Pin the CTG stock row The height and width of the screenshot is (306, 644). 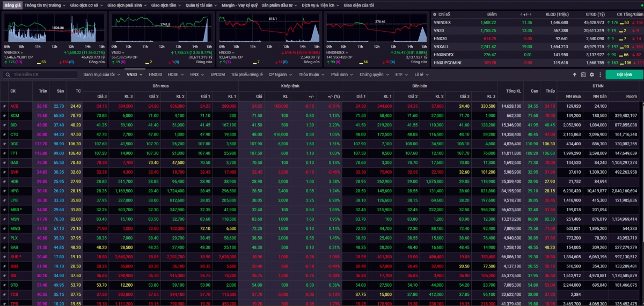point(4,134)
